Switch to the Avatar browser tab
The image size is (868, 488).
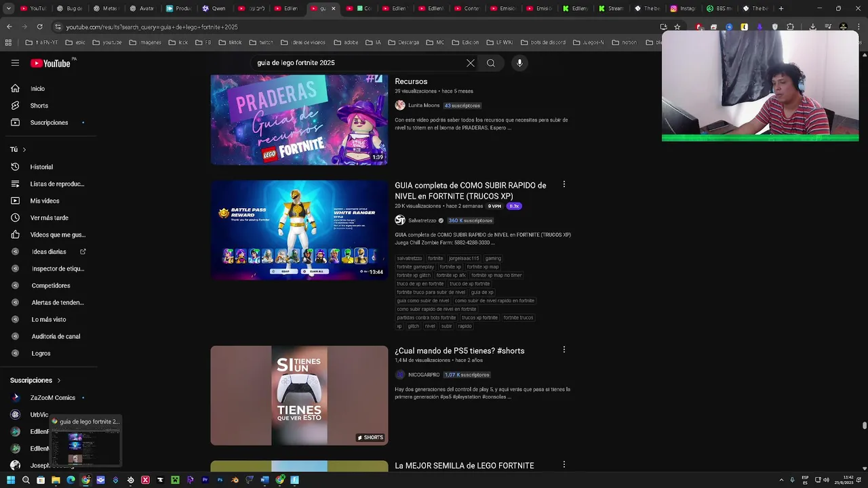[142, 8]
